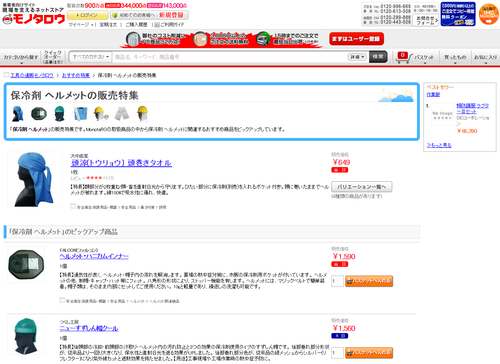Open the バスケット menu
The image size is (500, 364).
click(x=424, y=58)
